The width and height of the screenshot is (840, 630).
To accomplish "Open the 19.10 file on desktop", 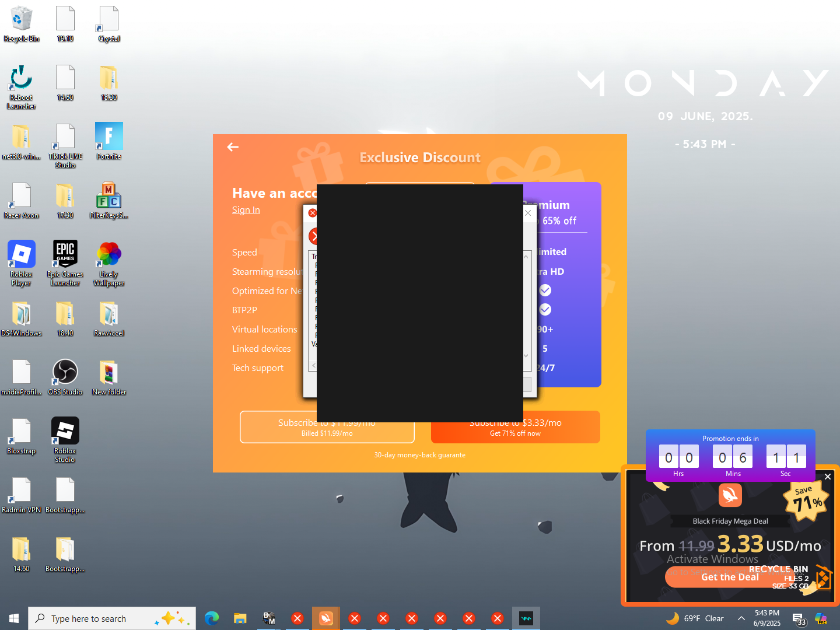I will tap(65, 24).
